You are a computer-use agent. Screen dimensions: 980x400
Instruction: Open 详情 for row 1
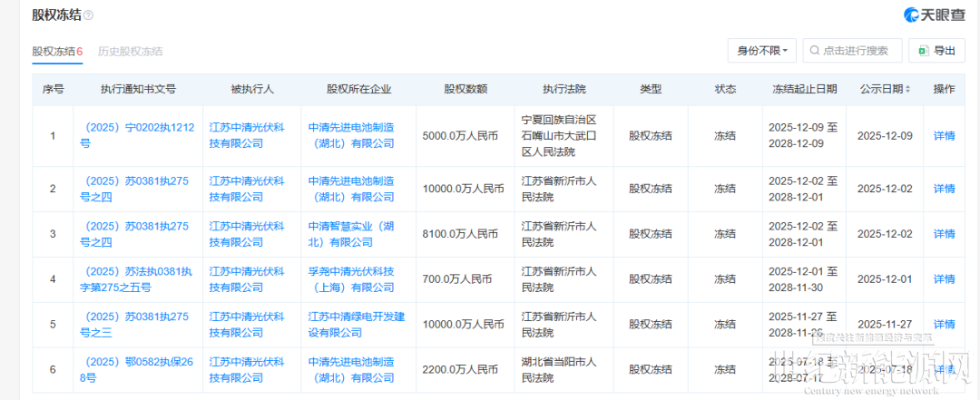[944, 136]
